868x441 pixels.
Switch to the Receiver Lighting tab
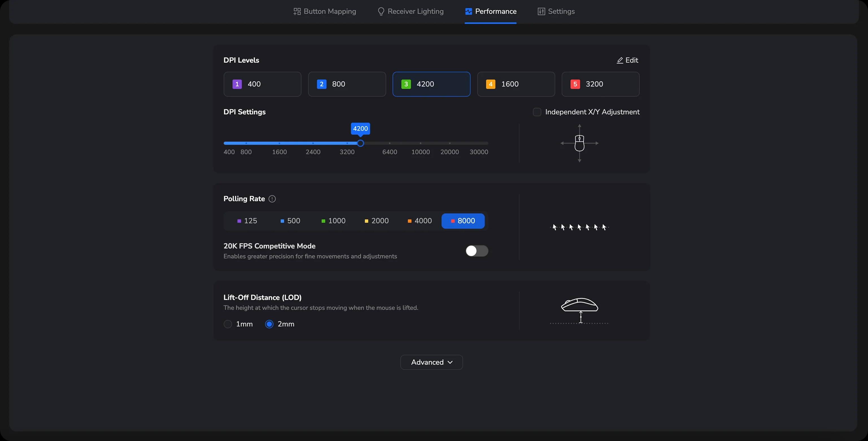[x=415, y=12]
